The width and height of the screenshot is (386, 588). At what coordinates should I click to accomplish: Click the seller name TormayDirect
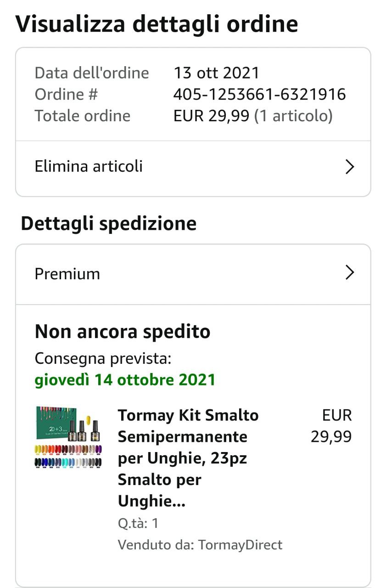[x=240, y=545]
